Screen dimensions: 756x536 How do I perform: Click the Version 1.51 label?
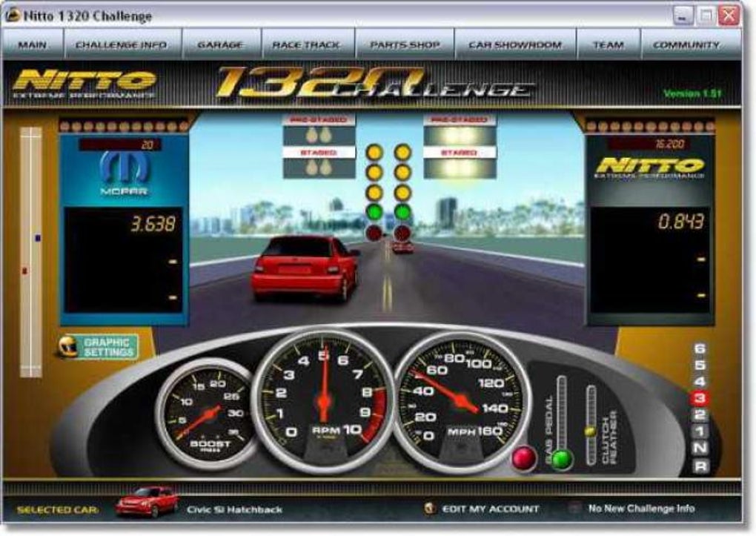(692, 93)
